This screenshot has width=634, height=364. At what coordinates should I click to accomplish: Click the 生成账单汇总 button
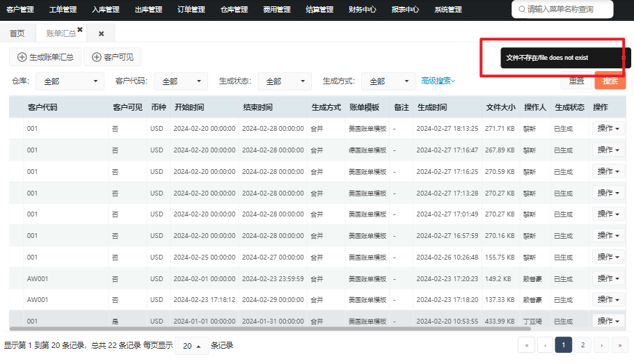tap(45, 57)
